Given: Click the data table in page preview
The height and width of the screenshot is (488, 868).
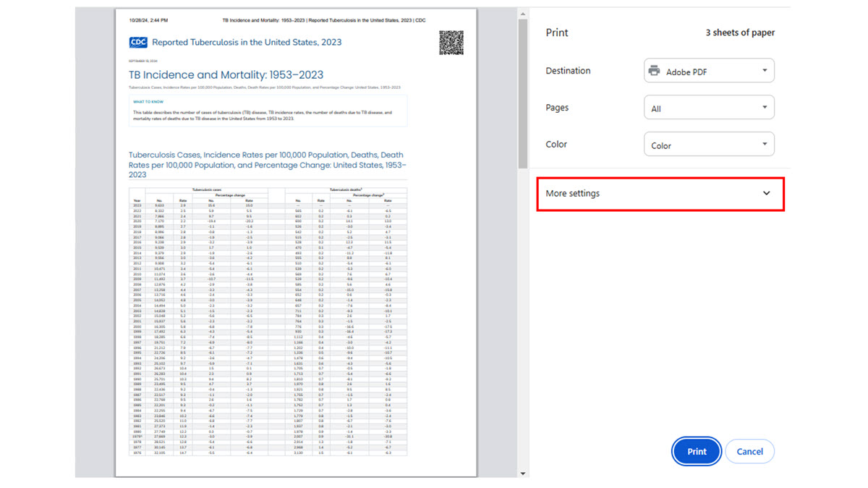Looking at the screenshot, I should (x=268, y=322).
